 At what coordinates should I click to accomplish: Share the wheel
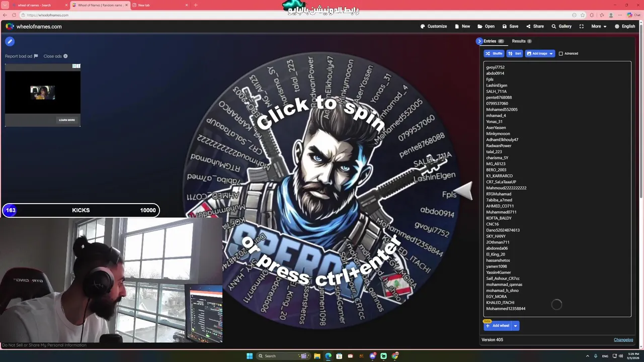(x=535, y=26)
